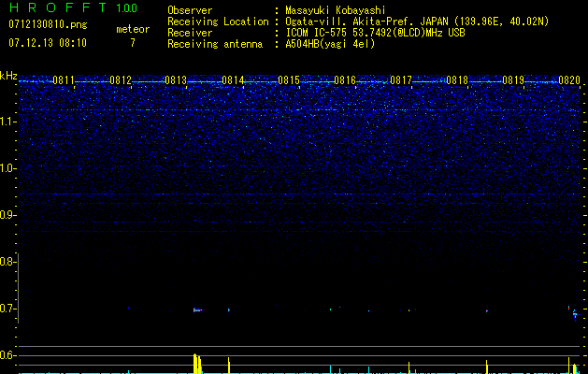Click the 1.1 frequency axis label

click(7, 122)
